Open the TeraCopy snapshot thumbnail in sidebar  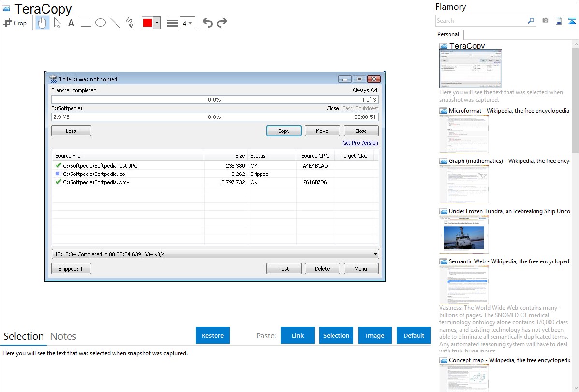coord(470,69)
